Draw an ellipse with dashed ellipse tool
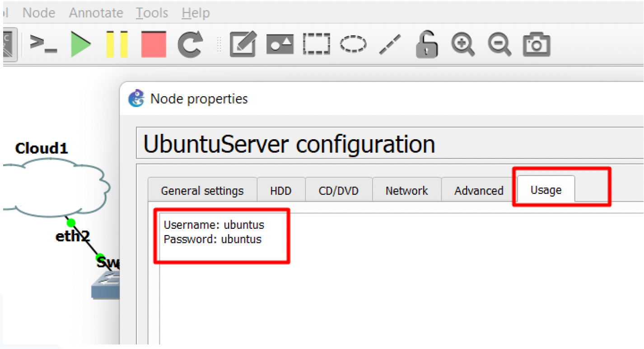The width and height of the screenshot is (644, 349). tap(353, 44)
